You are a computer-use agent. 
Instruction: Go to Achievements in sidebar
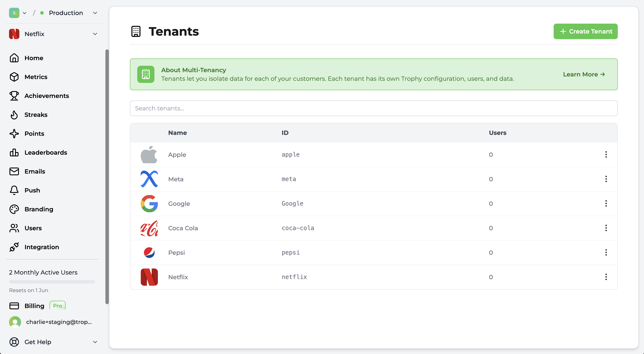pos(47,96)
